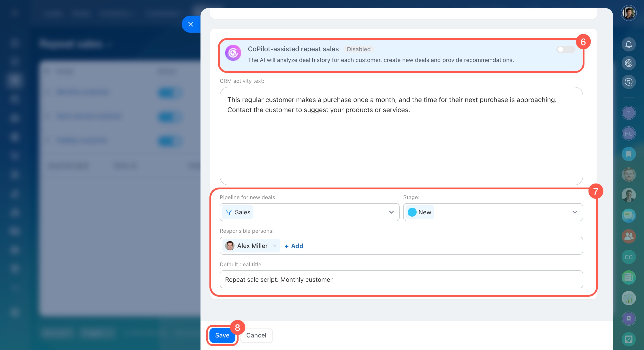The height and width of the screenshot is (350, 644).
Task: Expand the Sales pipeline dropdown
Action: [309, 212]
